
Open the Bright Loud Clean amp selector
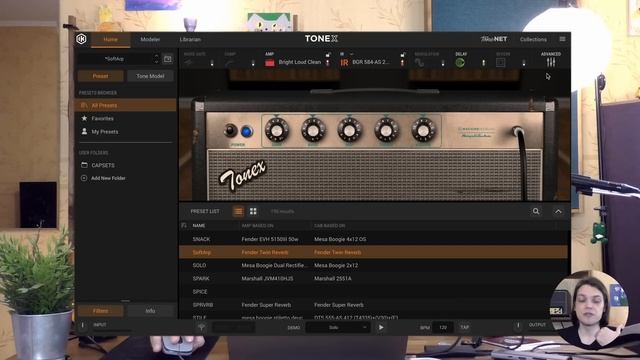pos(300,62)
